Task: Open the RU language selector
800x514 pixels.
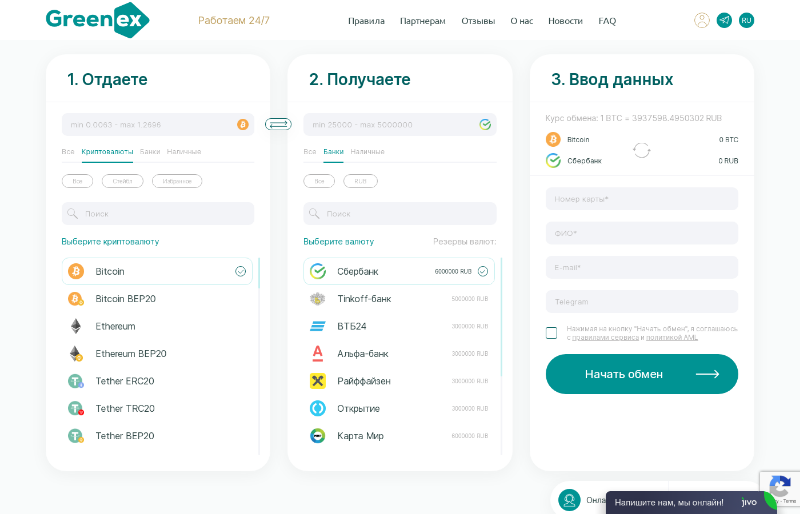Action: tap(746, 20)
